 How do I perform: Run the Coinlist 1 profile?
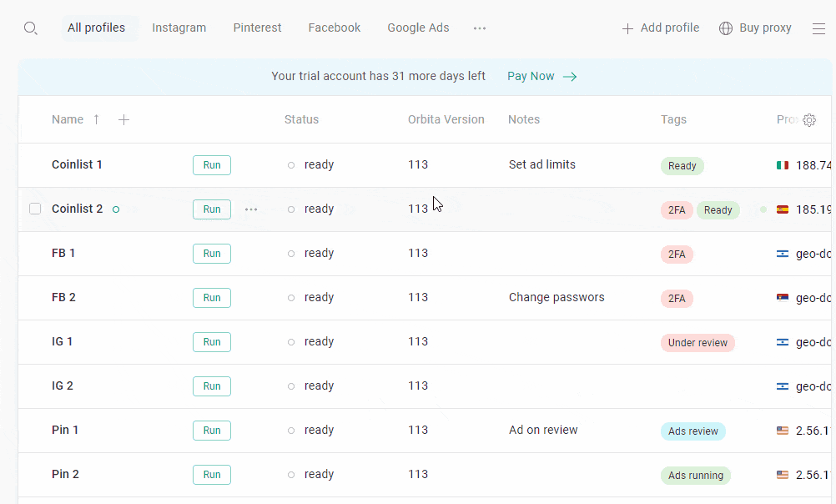pyautogui.click(x=212, y=165)
